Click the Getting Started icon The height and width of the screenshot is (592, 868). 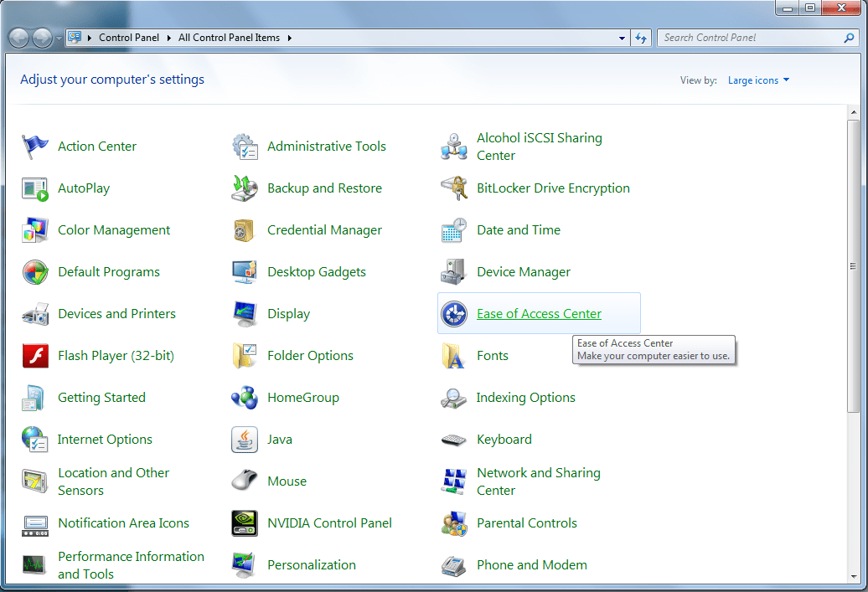[x=35, y=398]
